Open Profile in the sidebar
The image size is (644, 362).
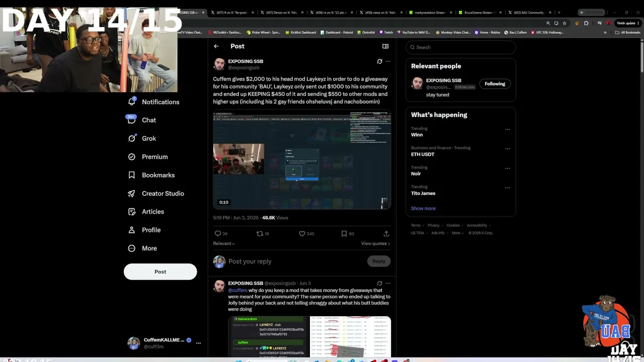pyautogui.click(x=144, y=230)
